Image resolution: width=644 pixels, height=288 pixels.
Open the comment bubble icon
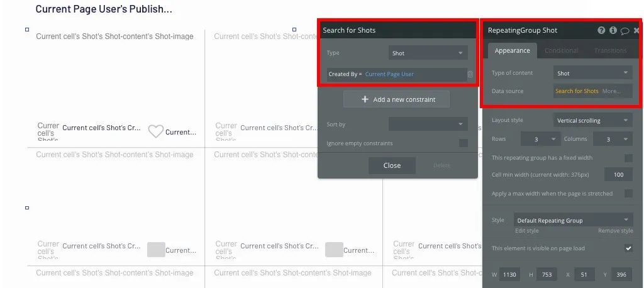pos(625,30)
